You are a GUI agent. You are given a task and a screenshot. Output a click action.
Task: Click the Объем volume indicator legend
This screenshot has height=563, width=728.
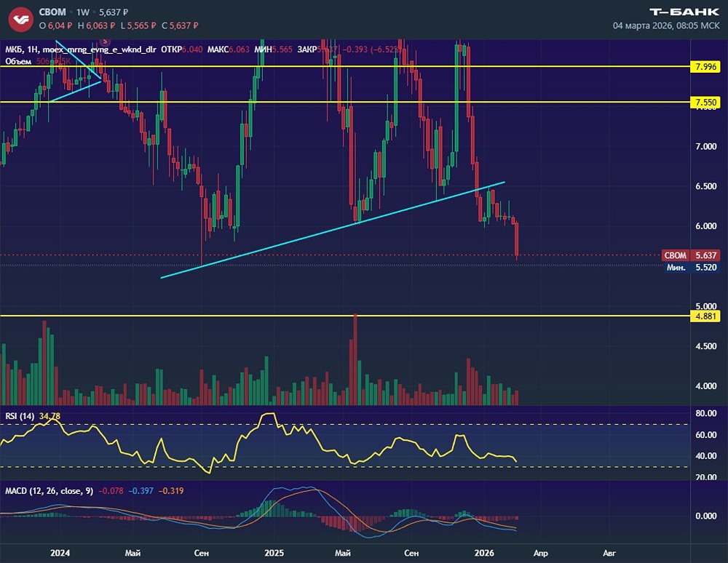point(18,61)
